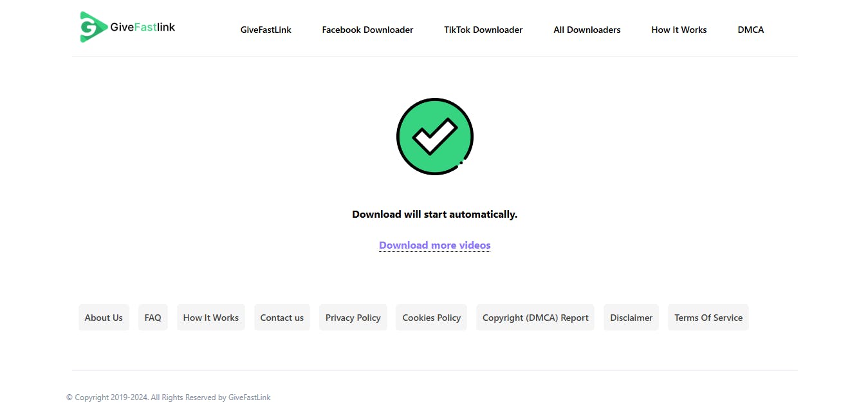868x411 pixels.
Task: Open How It Works in the top navigation
Action: pyautogui.click(x=679, y=30)
